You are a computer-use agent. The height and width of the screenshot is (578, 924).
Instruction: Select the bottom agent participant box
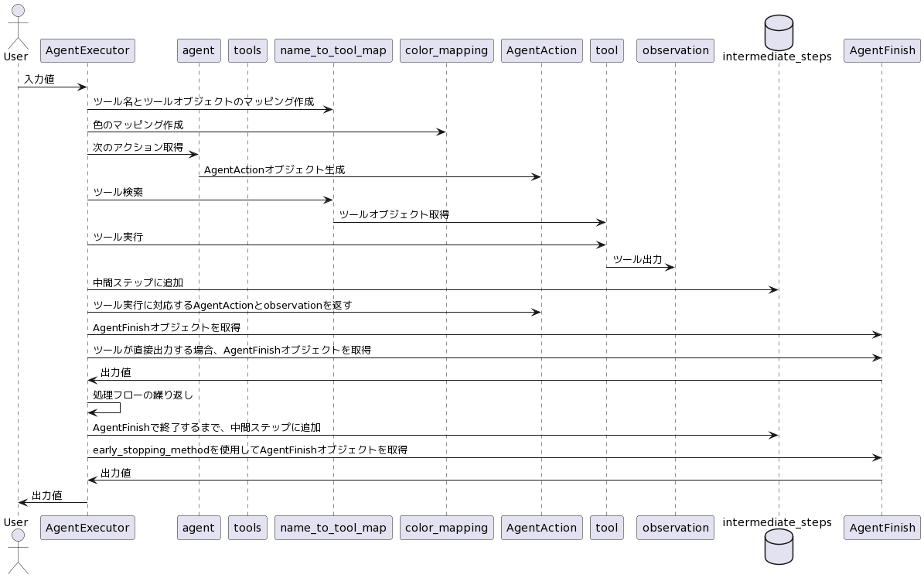coord(199,528)
